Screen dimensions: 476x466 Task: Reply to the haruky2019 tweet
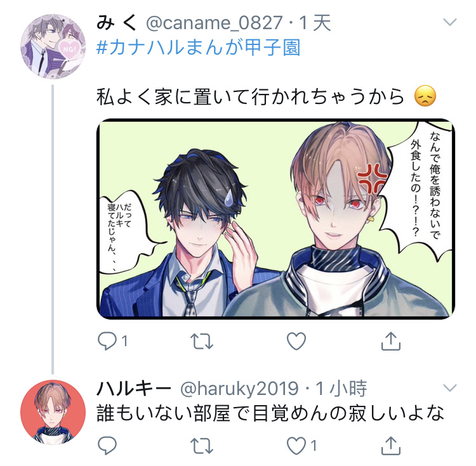tap(107, 445)
